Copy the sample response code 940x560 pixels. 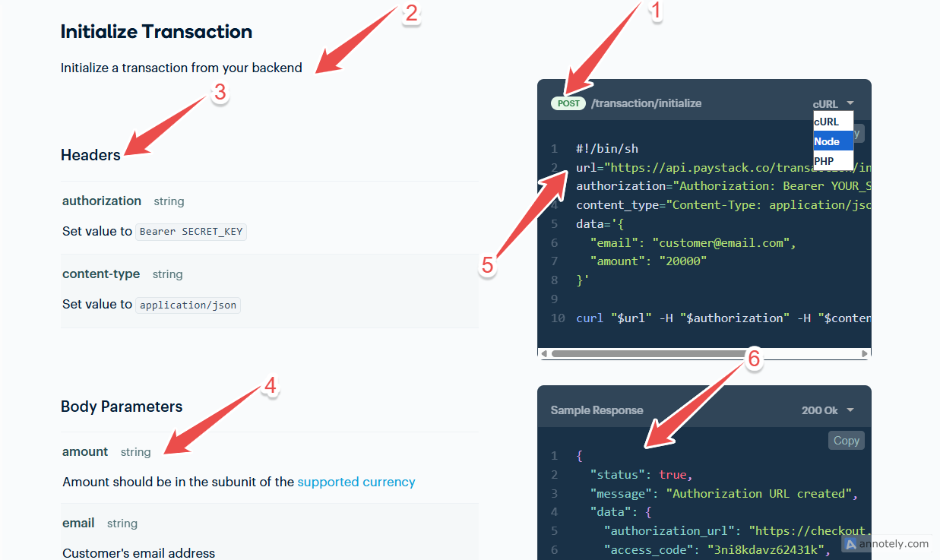[846, 441]
